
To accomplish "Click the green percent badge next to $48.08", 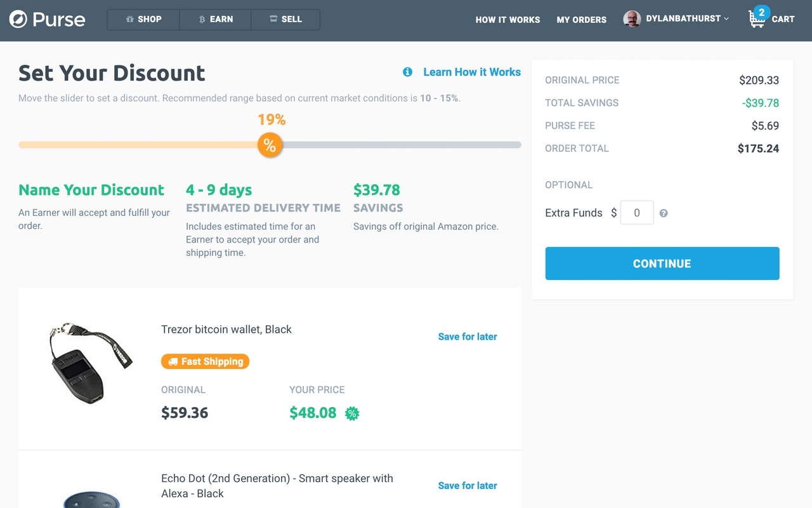I will pyautogui.click(x=352, y=413).
